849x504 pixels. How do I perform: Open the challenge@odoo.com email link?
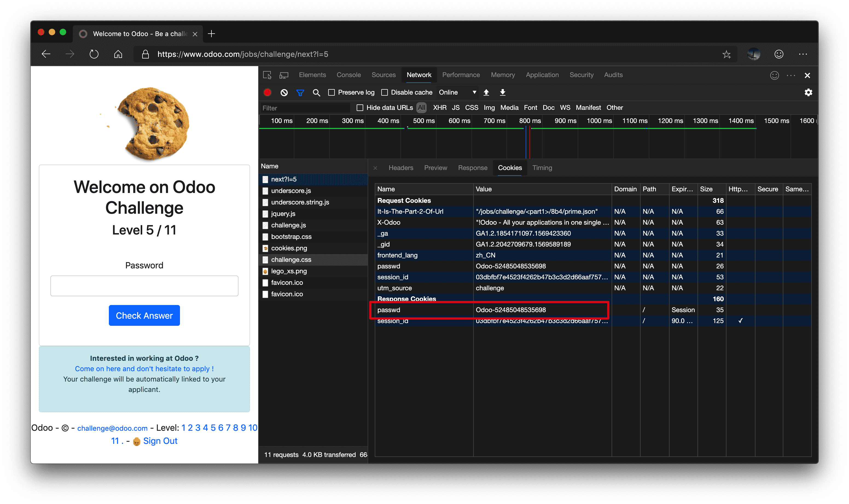pyautogui.click(x=112, y=428)
